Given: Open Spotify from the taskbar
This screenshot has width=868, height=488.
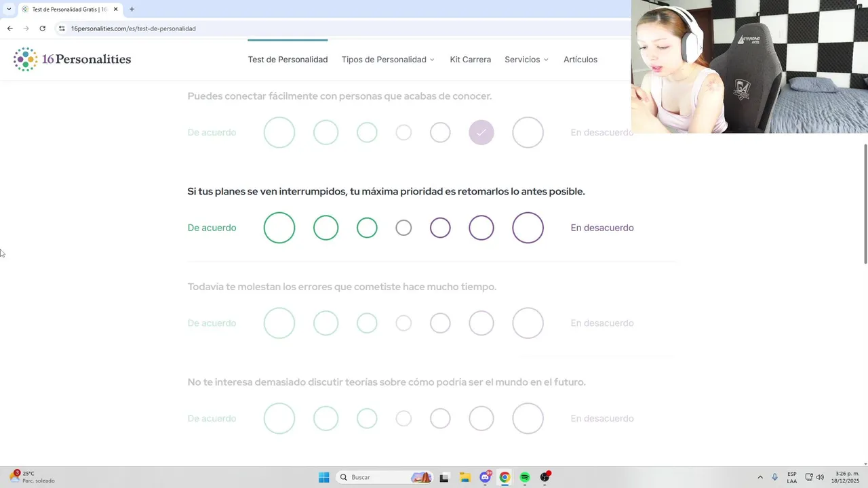Looking at the screenshot, I should [x=525, y=477].
